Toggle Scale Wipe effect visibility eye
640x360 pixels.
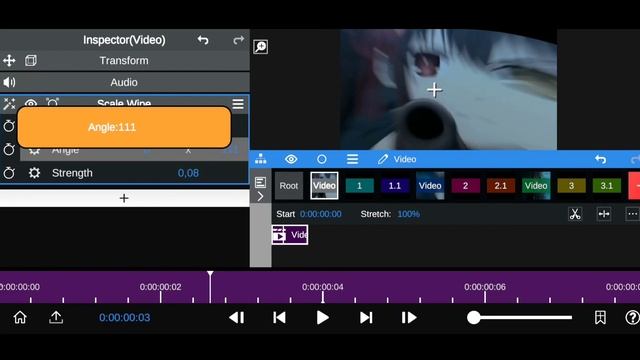pyautogui.click(x=31, y=103)
